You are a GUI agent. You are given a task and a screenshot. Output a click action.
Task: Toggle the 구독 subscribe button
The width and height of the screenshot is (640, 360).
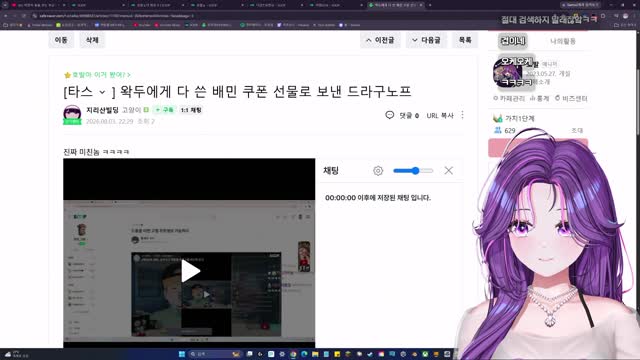pos(164,110)
